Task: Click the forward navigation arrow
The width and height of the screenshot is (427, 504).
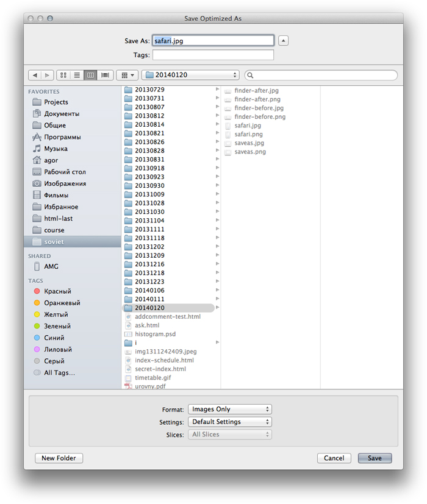Action: (48, 75)
